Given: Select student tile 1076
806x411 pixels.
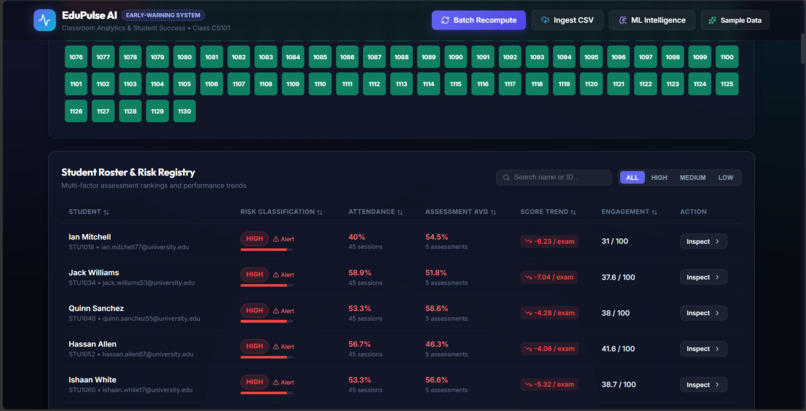Looking at the screenshot, I should [76, 57].
